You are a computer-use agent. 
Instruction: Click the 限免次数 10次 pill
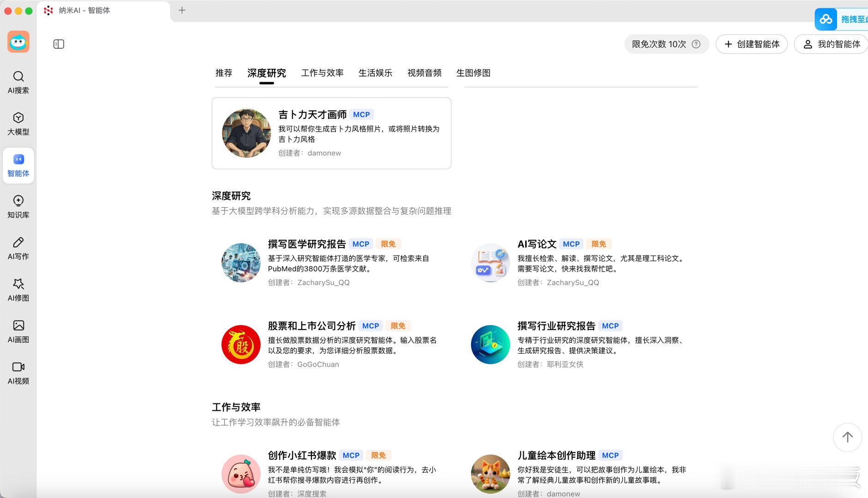point(666,44)
